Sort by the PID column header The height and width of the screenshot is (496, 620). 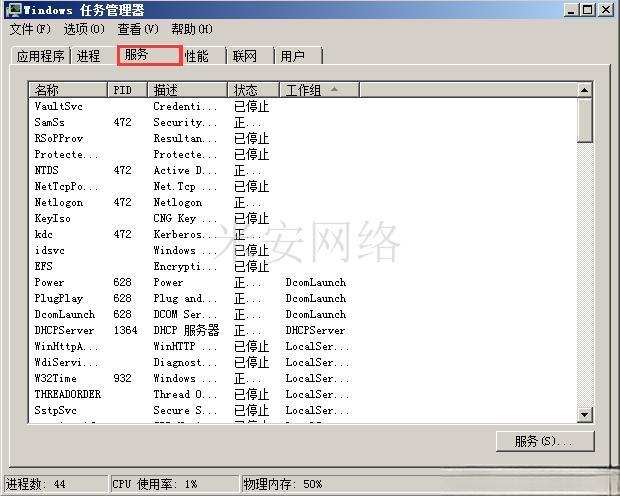127,90
